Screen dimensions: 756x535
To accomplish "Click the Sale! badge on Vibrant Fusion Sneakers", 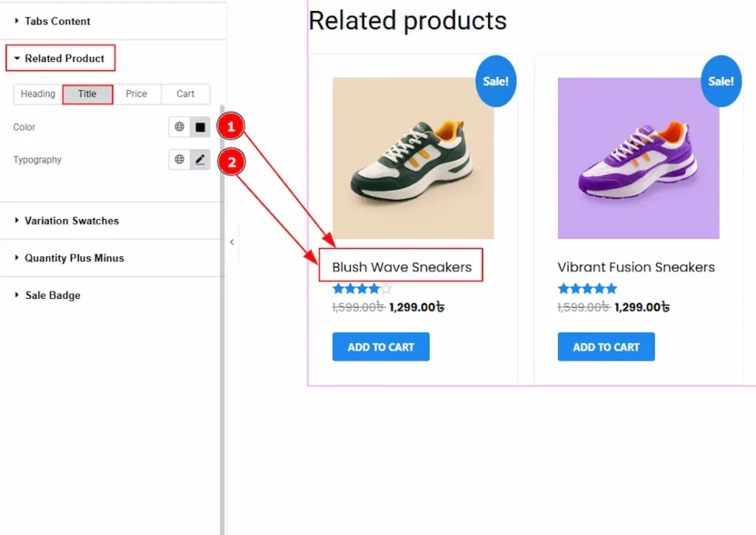I will pos(721,81).
